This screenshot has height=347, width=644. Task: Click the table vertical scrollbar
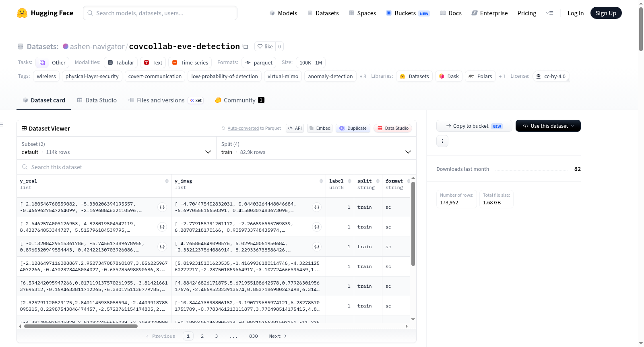[413, 224]
